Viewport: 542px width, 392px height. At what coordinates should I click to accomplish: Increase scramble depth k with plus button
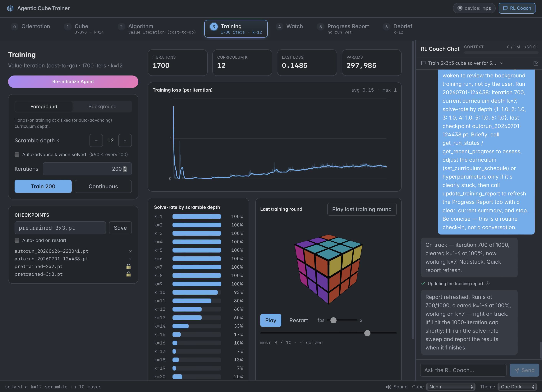point(125,140)
